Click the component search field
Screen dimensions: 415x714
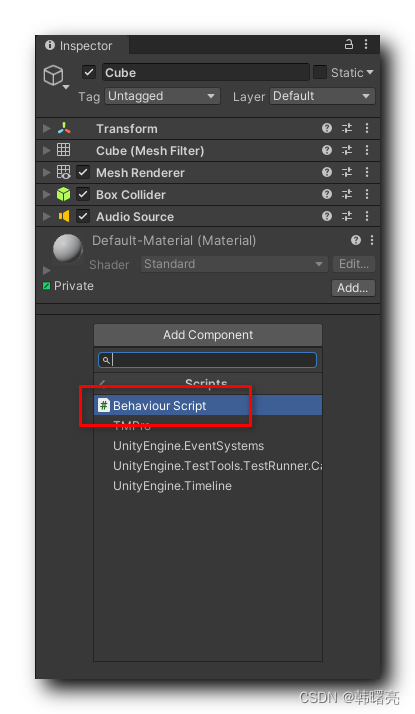click(207, 360)
